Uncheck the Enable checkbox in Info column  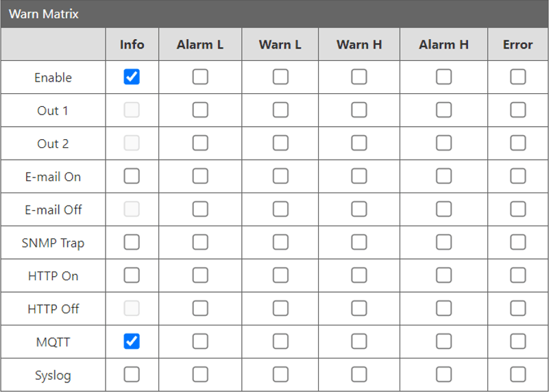click(x=132, y=77)
